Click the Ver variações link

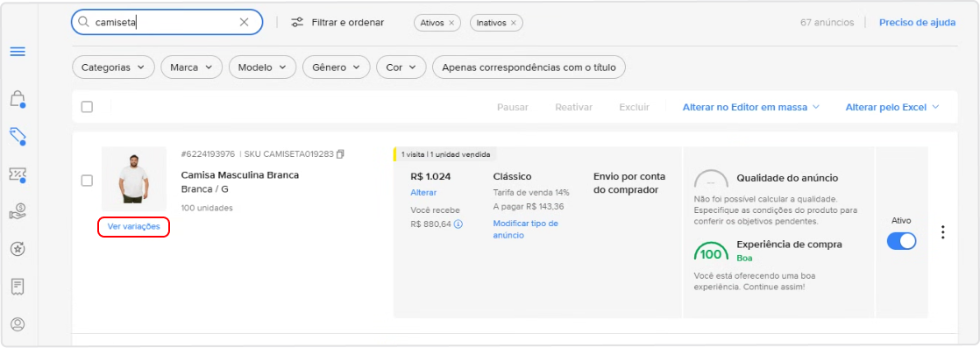tap(134, 227)
